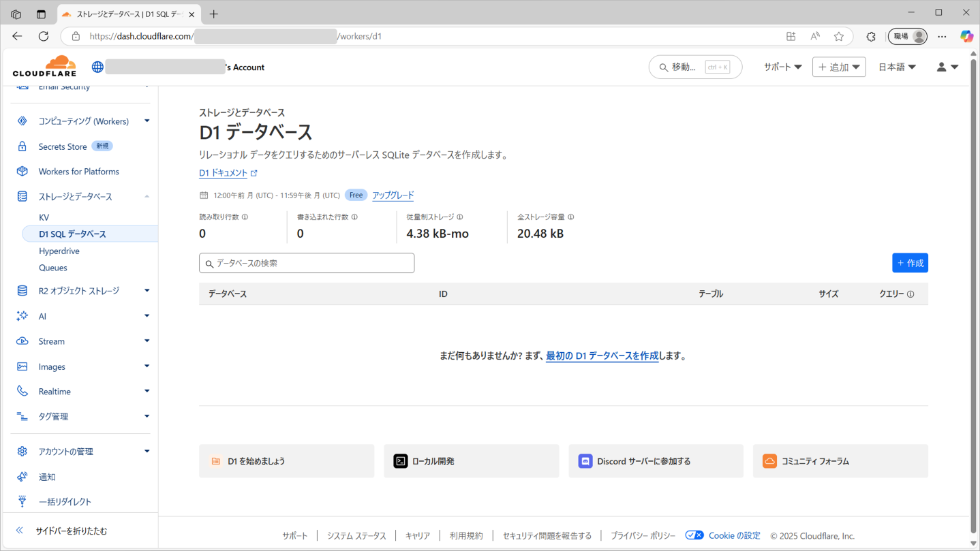The height and width of the screenshot is (551, 980).
Task: Open the user profile dropdown
Action: [947, 67]
